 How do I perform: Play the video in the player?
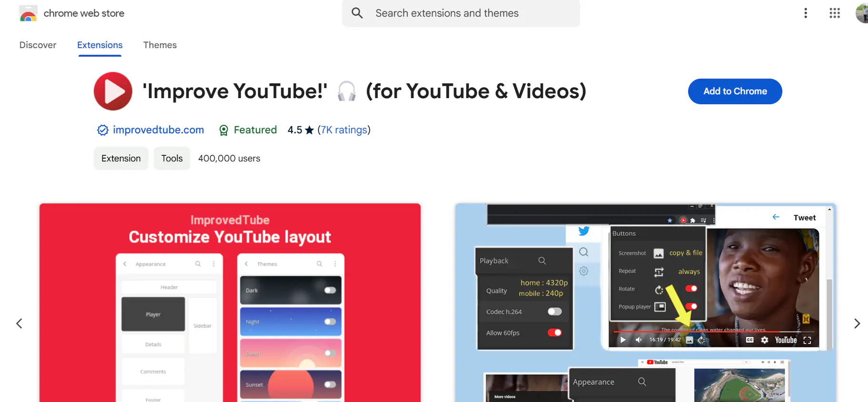click(x=623, y=340)
